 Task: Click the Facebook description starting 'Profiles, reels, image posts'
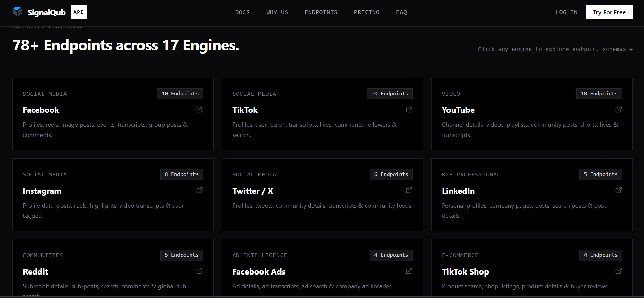coord(105,130)
